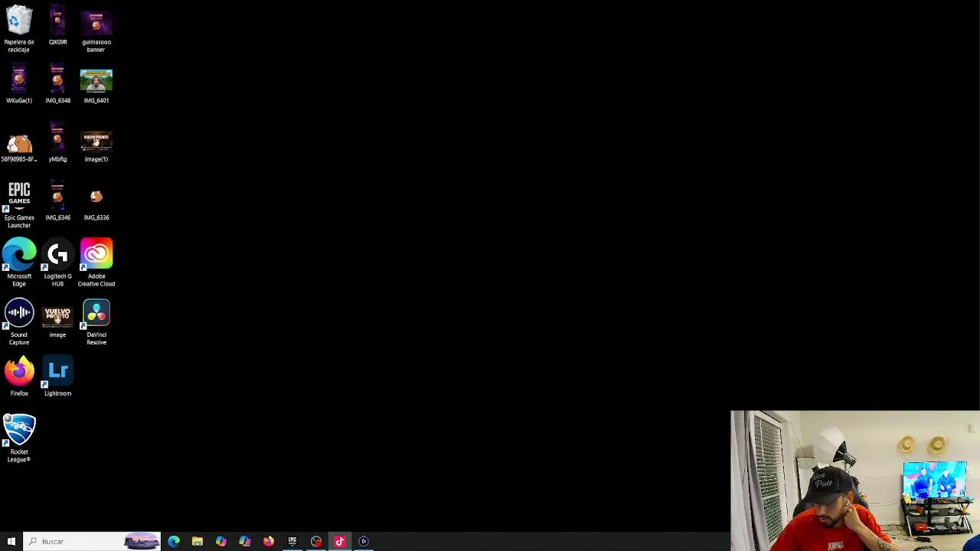Select the Firefox desktop shortcut
Screen dimensions: 980x551
(19, 376)
